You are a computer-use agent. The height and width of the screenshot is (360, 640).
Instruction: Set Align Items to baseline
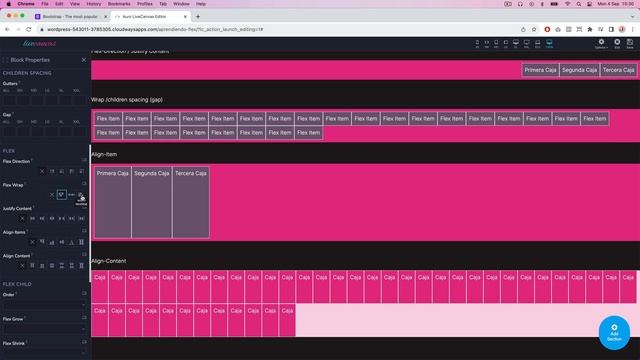tap(71, 242)
